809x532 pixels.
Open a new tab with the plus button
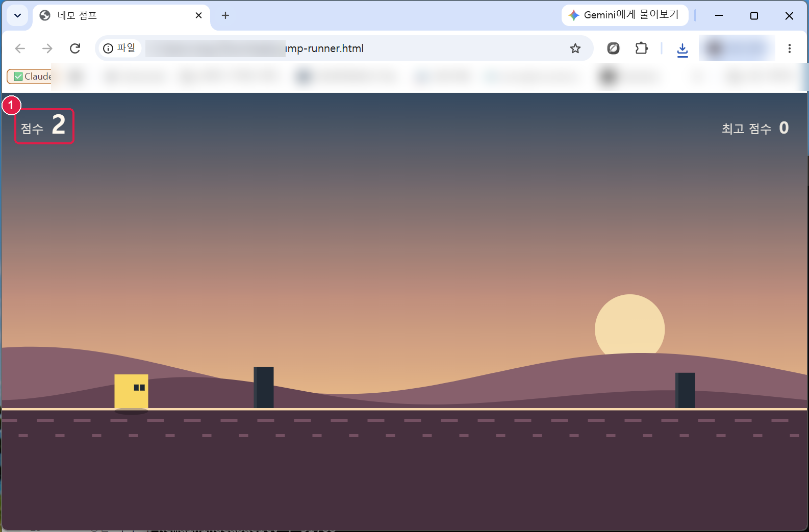pos(225,15)
